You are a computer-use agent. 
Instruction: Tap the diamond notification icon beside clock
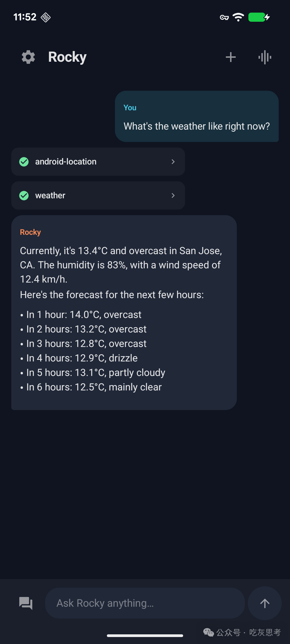pos(46,17)
